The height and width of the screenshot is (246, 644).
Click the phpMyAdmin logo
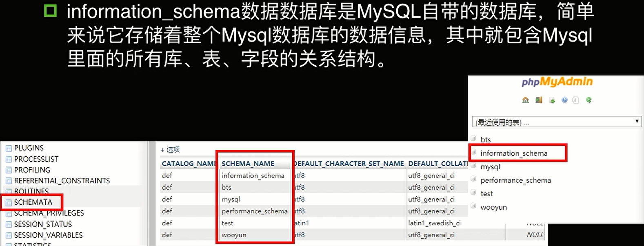coord(557,82)
